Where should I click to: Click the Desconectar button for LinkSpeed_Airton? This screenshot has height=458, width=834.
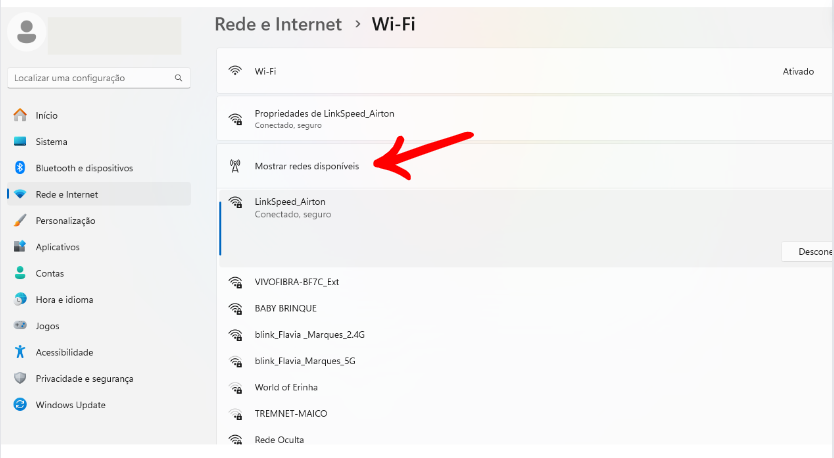[x=810, y=252]
